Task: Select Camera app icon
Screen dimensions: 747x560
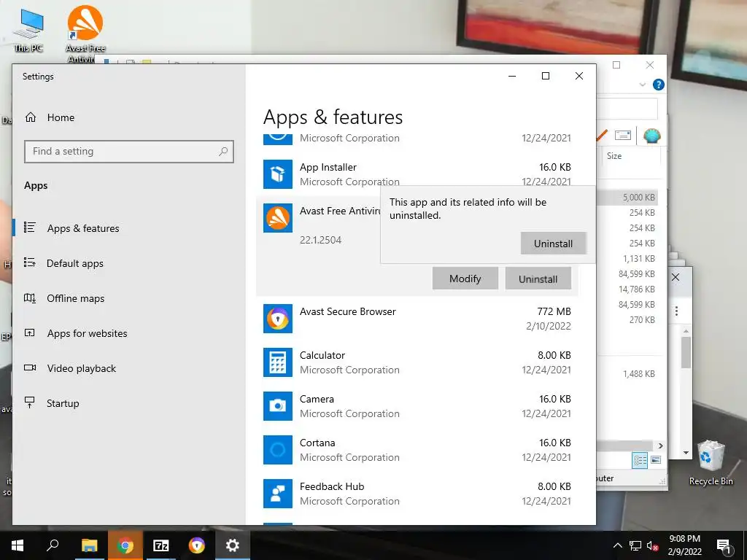Action: click(x=278, y=406)
